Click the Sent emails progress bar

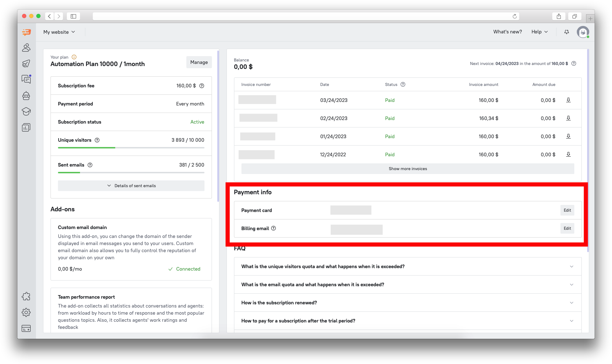click(131, 173)
